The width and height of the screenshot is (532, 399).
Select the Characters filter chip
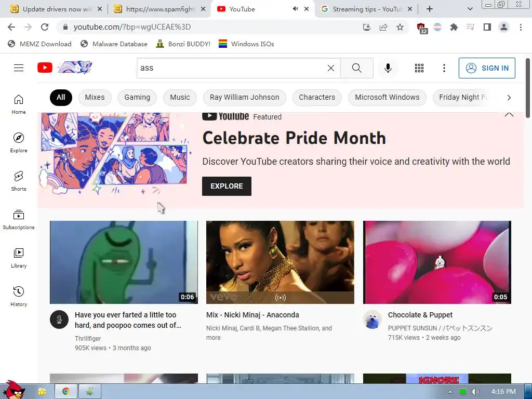click(317, 97)
